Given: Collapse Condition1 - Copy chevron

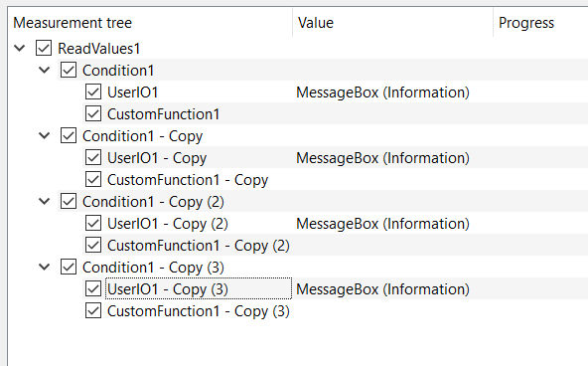Looking at the screenshot, I should pos(45,135).
